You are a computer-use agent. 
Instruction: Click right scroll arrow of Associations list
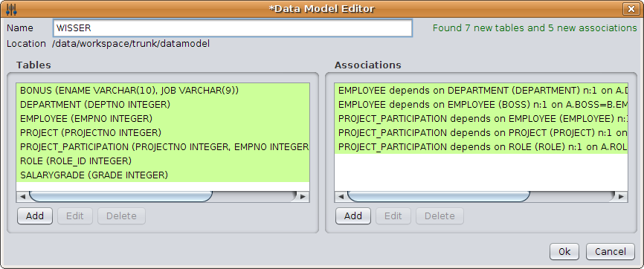622,197
